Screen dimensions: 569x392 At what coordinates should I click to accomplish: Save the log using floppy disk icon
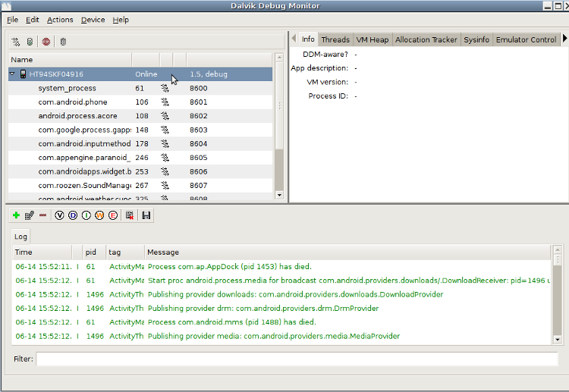[146, 215]
